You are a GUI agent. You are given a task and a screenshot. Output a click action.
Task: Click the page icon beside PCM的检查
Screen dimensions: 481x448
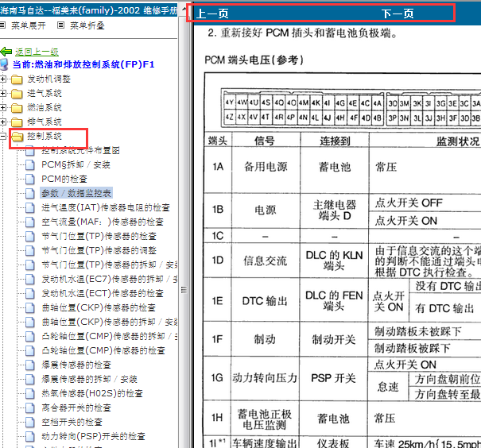click(29, 179)
